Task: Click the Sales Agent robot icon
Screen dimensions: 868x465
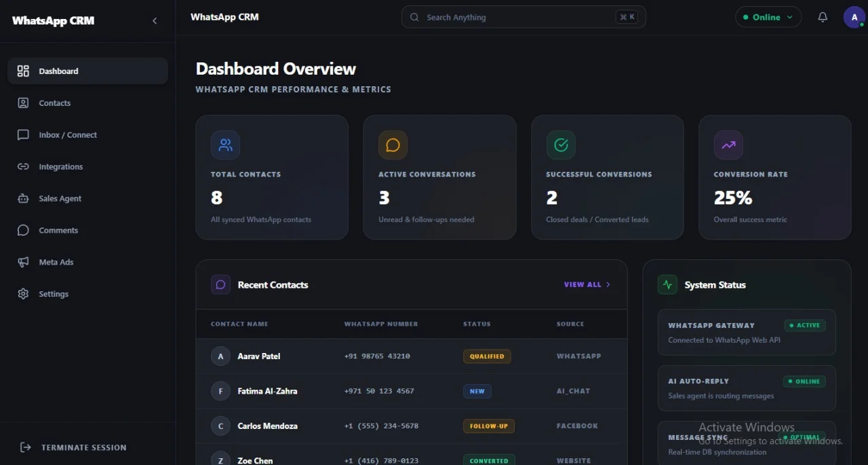Action: point(23,198)
